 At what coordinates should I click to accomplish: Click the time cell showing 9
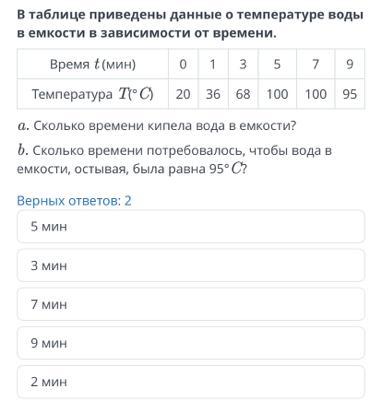click(x=350, y=64)
